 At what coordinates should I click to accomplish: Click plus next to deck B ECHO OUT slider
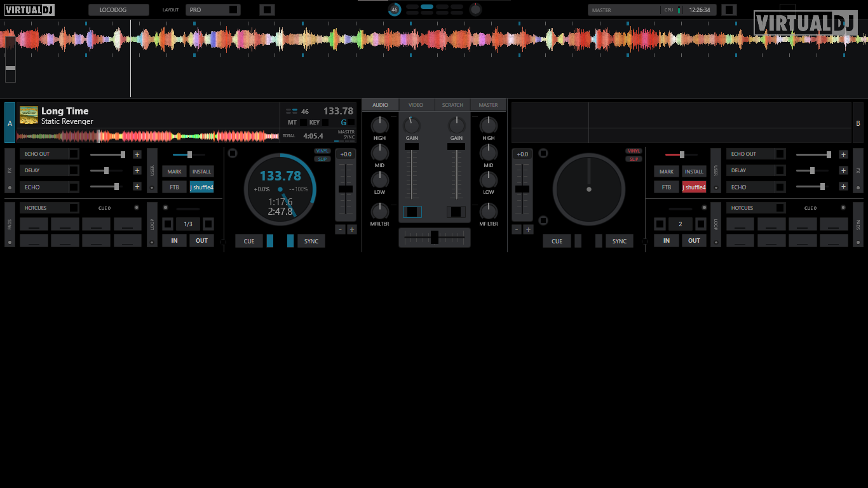pyautogui.click(x=843, y=154)
